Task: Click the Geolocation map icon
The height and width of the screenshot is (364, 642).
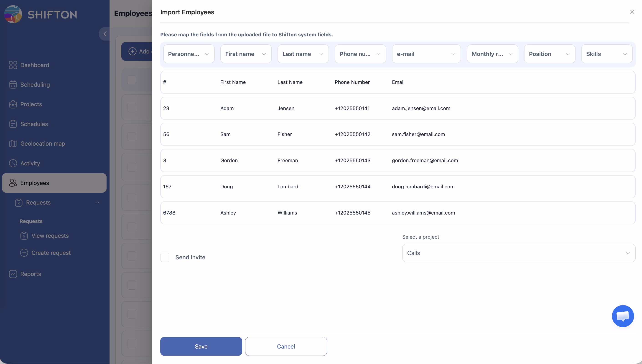Action: pos(13,144)
